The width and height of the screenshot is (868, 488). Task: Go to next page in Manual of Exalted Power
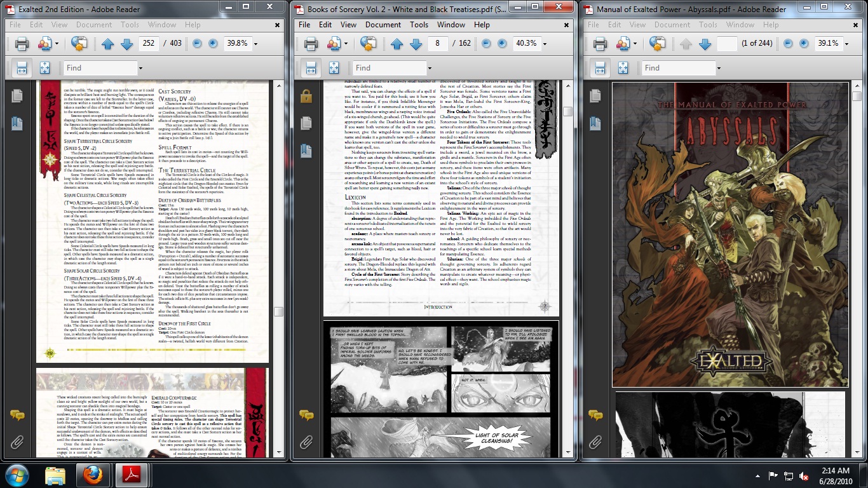click(x=705, y=44)
